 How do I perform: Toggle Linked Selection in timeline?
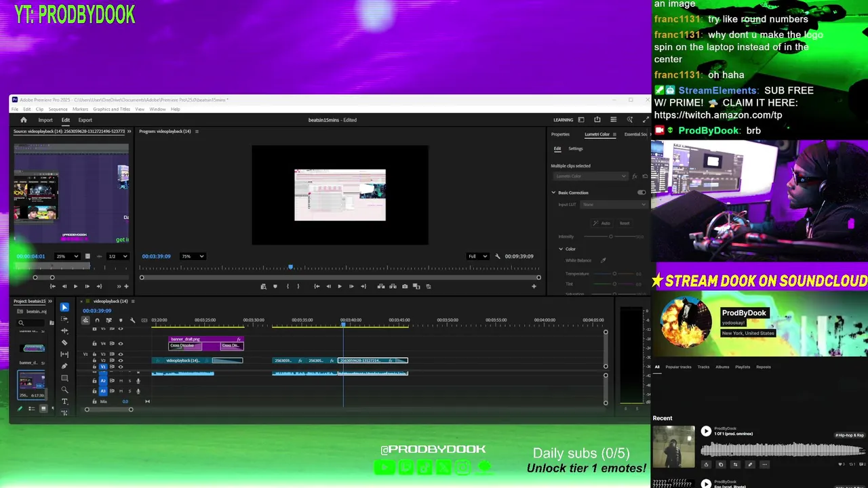pos(108,320)
